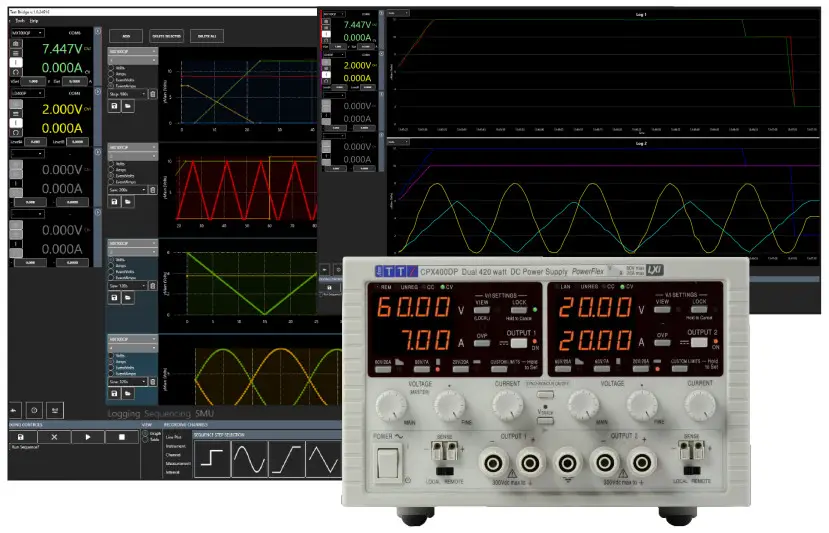Select the Graph view radio button

click(x=145, y=434)
